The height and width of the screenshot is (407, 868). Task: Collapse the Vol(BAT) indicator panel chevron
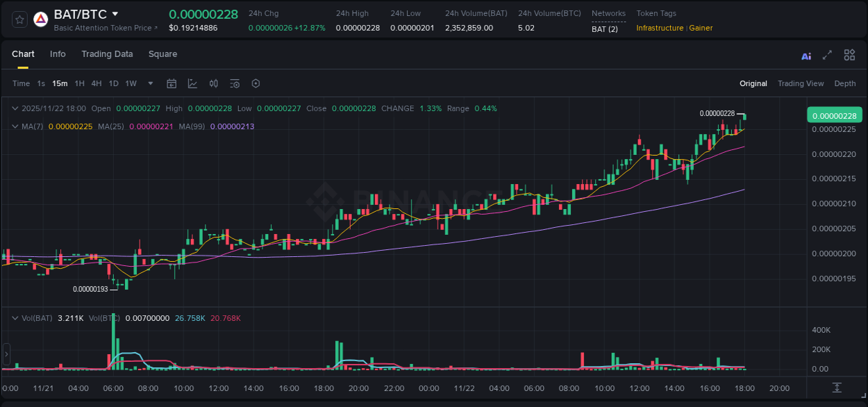pyautogui.click(x=15, y=317)
